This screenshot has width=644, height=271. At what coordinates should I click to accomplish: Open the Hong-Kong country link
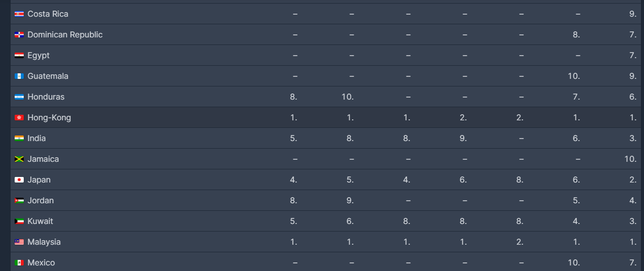pyautogui.click(x=49, y=118)
